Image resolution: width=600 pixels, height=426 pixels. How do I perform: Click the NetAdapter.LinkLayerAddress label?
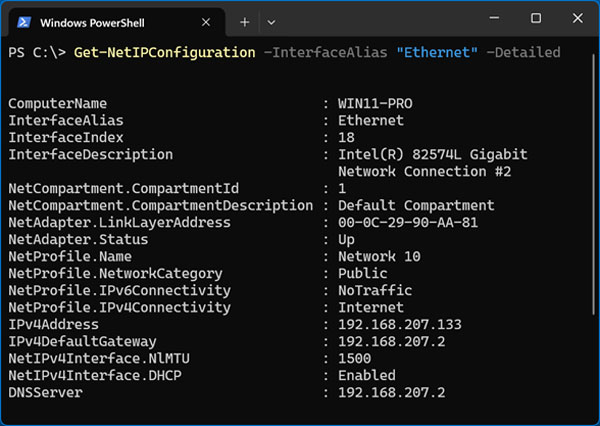click(x=119, y=222)
